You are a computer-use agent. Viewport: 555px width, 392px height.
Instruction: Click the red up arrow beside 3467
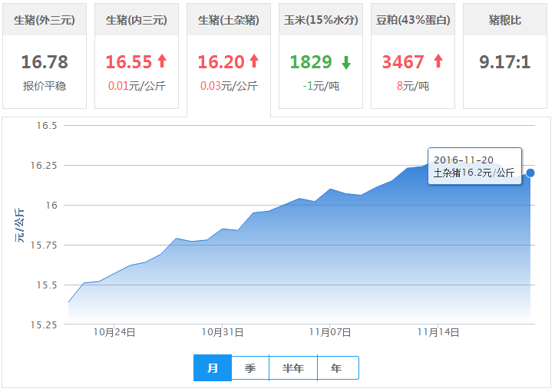click(438, 61)
